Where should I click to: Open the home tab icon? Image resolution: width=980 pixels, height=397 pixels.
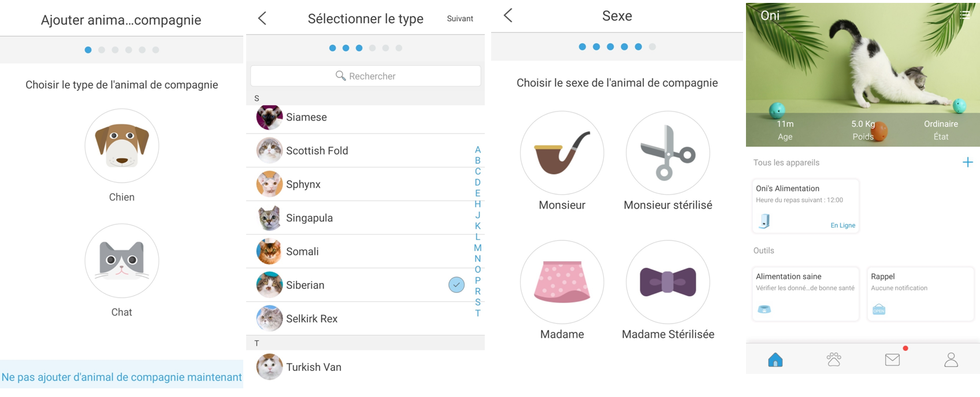tap(775, 360)
